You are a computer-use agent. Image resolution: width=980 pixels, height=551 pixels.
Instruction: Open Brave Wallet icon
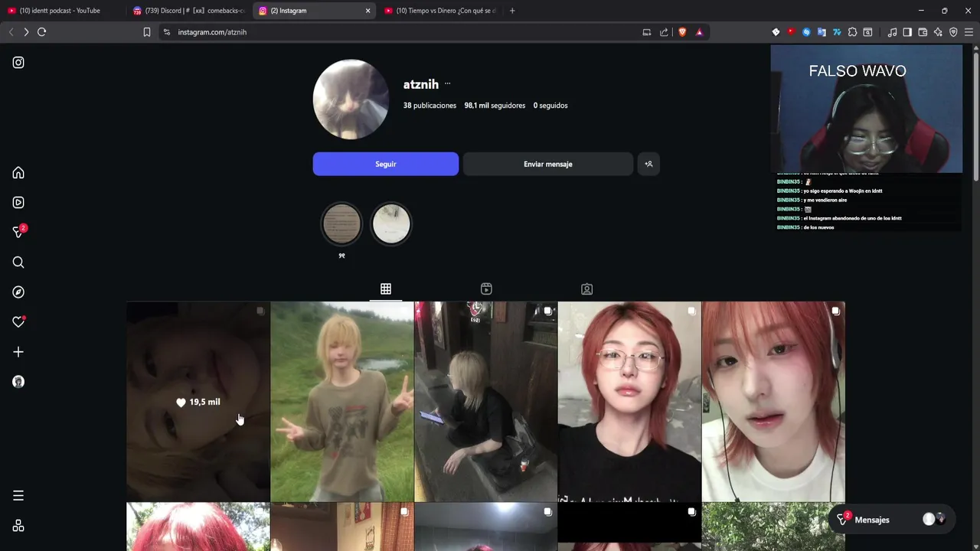923,32
